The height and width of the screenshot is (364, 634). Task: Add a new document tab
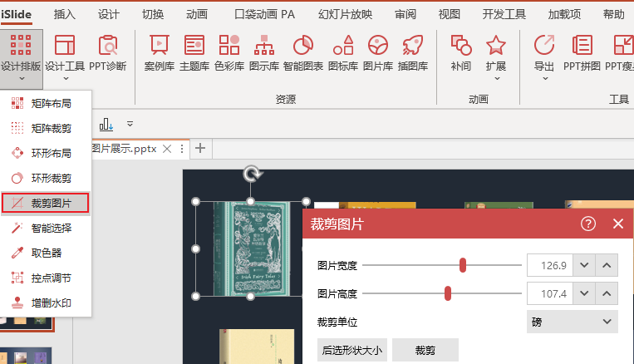click(x=200, y=149)
